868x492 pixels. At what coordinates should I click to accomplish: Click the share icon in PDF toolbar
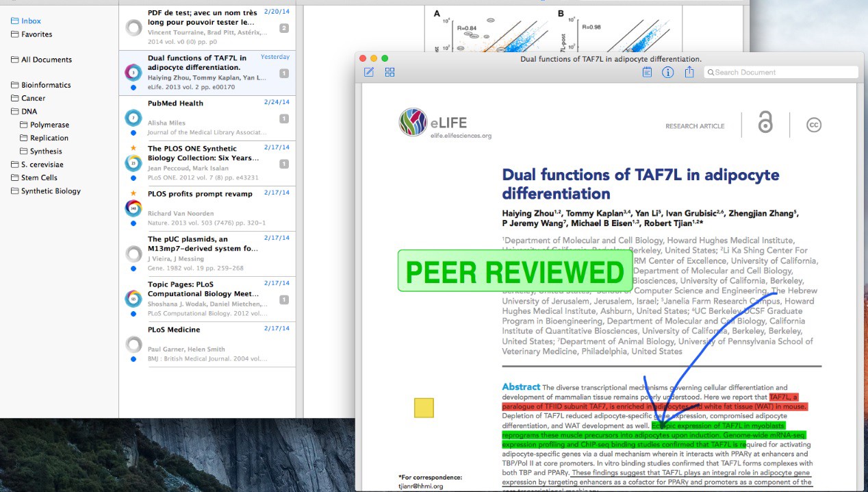(689, 72)
